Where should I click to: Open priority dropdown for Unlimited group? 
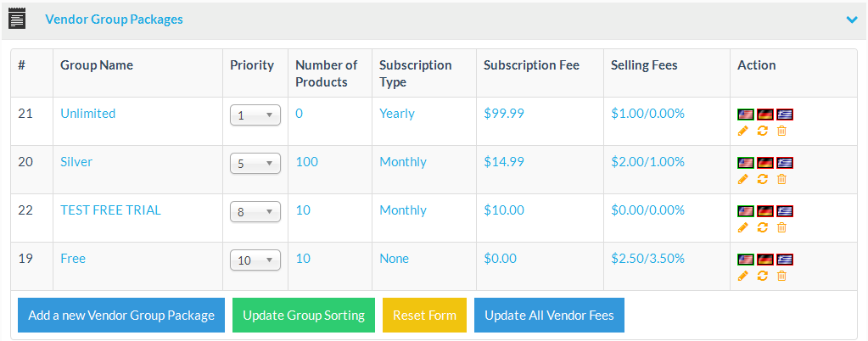pos(255,115)
